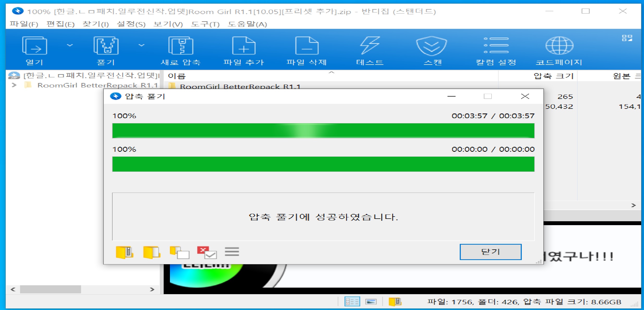
Task: Expand the RoomGirl BetterRepack R1.1 tree node
Action: [x=14, y=85]
